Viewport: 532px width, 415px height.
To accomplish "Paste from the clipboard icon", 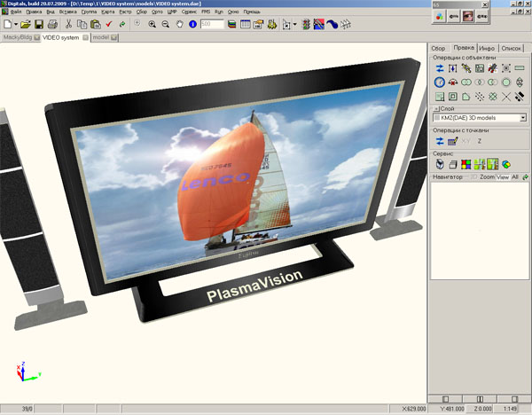I will (x=96, y=24).
